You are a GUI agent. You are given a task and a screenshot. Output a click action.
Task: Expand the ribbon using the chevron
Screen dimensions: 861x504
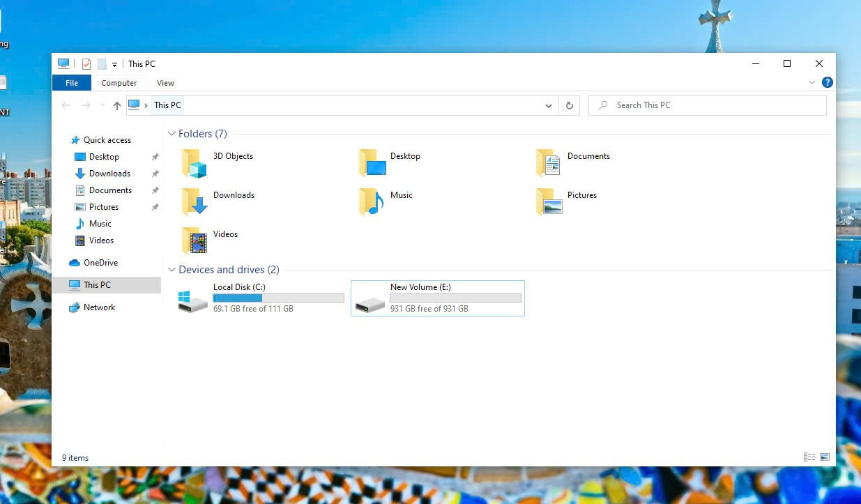(x=812, y=82)
